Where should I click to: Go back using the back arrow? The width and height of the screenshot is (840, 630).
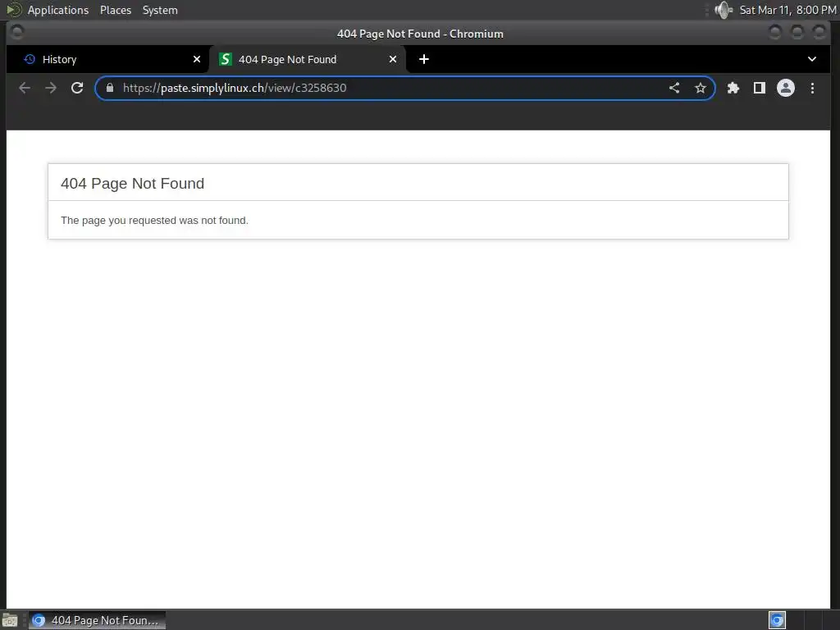25,88
